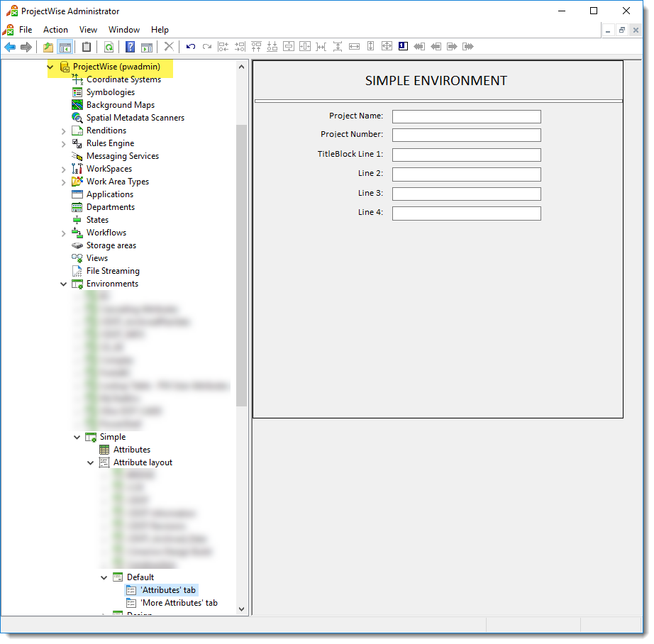Expand the Renditions tree node
Viewport: 654px width, 644px height.
coord(63,131)
